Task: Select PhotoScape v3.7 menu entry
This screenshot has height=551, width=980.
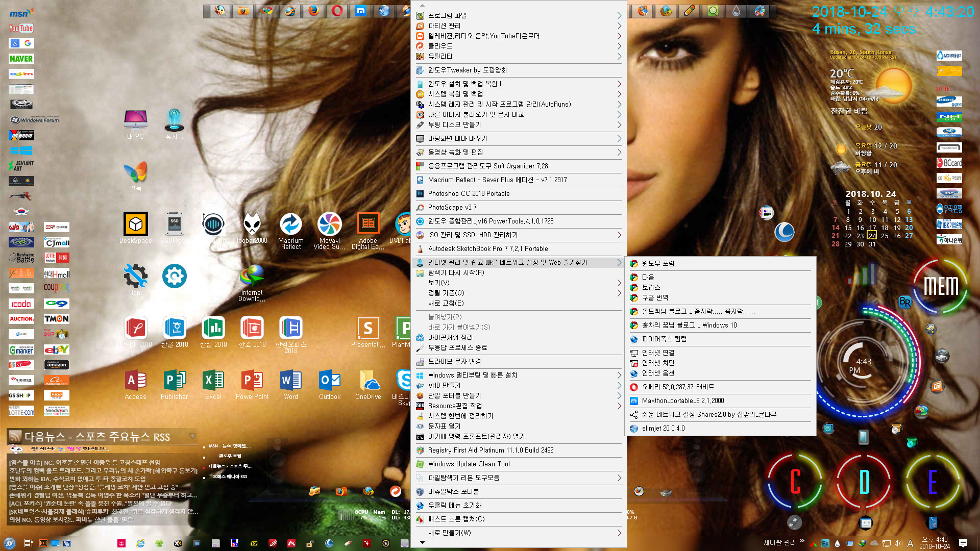Action: [x=519, y=207]
